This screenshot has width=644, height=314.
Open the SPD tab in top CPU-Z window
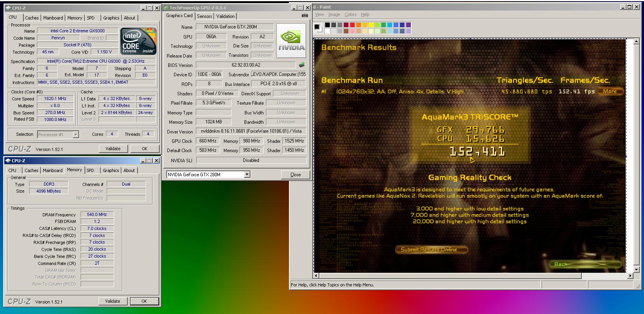coord(91,18)
